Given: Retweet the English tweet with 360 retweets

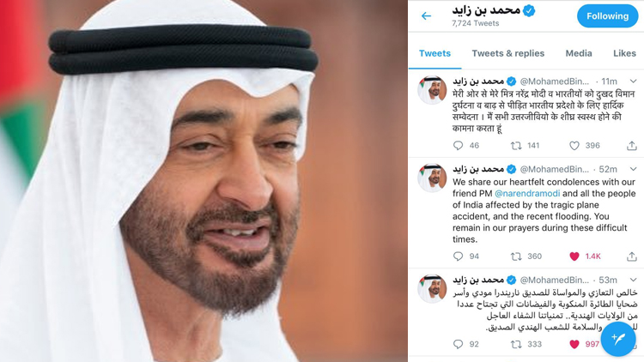Looking at the screenshot, I should pyautogui.click(x=516, y=256).
